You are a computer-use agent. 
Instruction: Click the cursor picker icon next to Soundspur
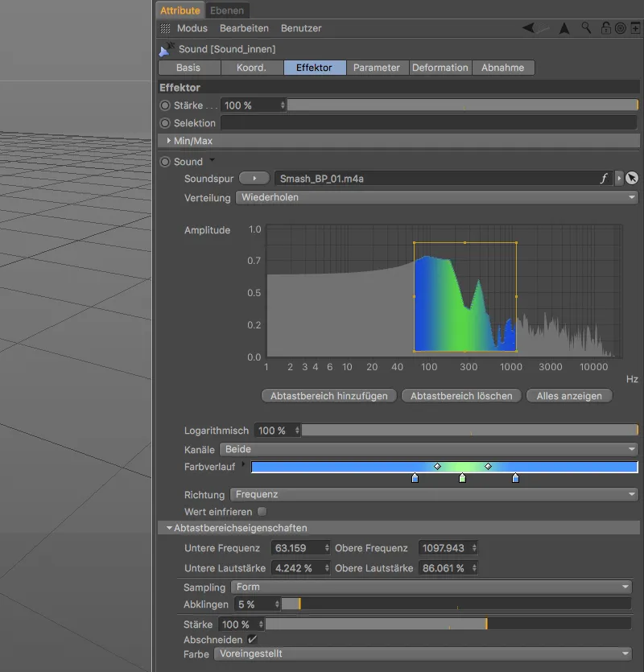coord(632,178)
